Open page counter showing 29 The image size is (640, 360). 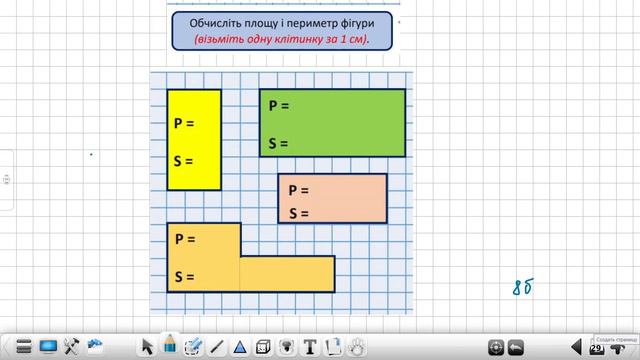click(596, 349)
